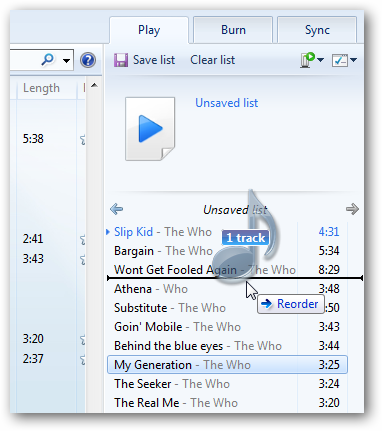Select the Athena track
Screen dimensions: 382x431
[x=227, y=289]
